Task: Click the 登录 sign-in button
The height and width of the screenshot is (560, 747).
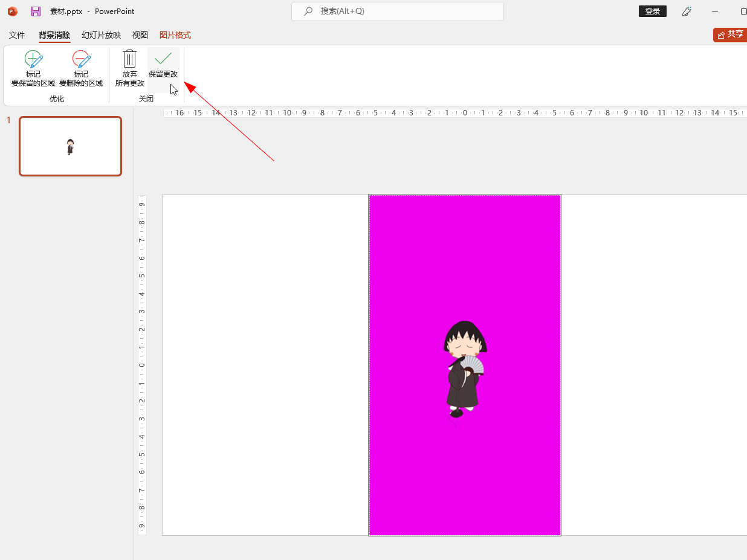Action: click(653, 11)
